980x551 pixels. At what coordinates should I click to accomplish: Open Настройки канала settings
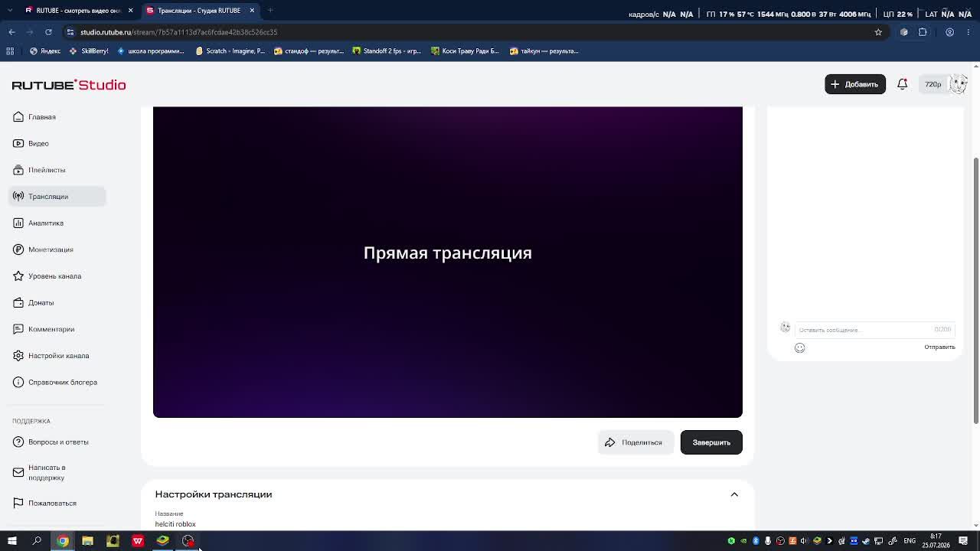[x=58, y=356]
